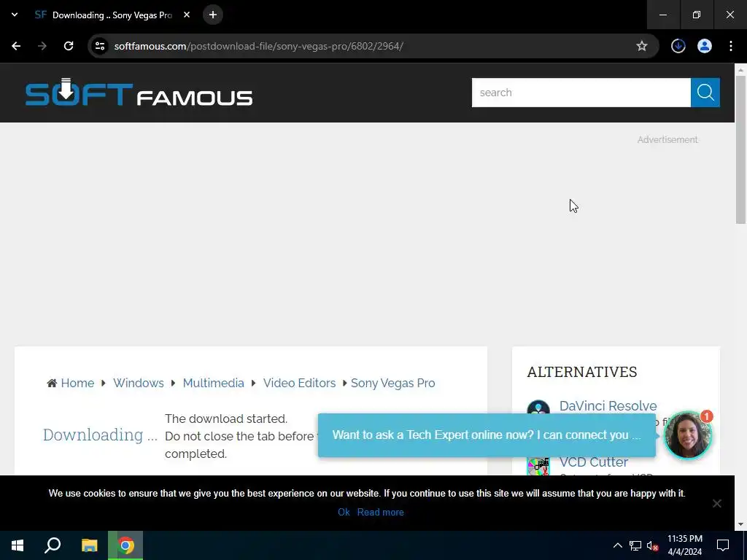Viewport: 747px width, 560px height.
Task: Click the VCD Cutter app icon
Action: [x=538, y=466]
